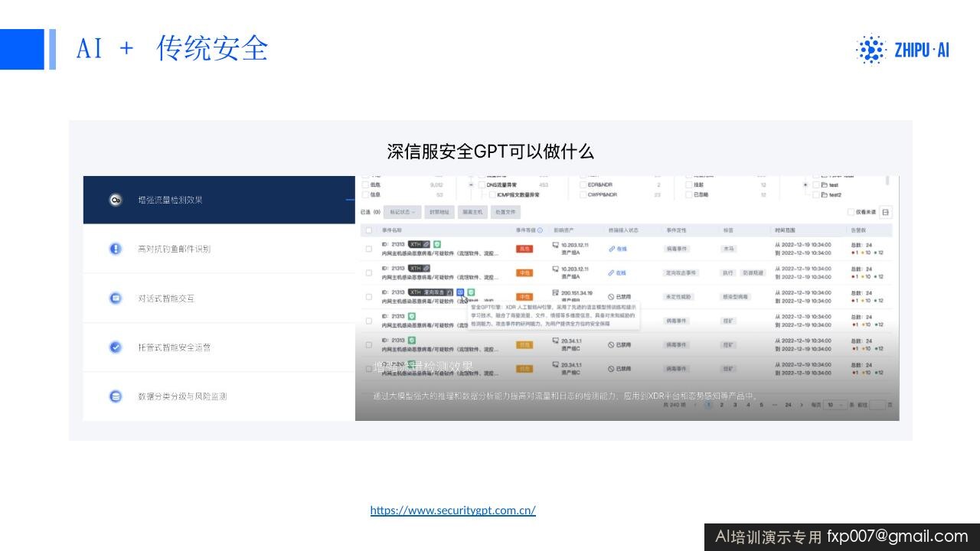
Task: Go to page 24 in the pagination
Action: coord(788,404)
